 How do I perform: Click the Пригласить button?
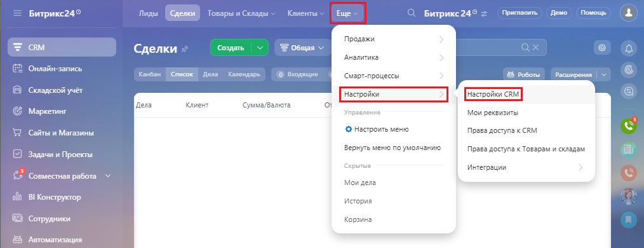520,13
